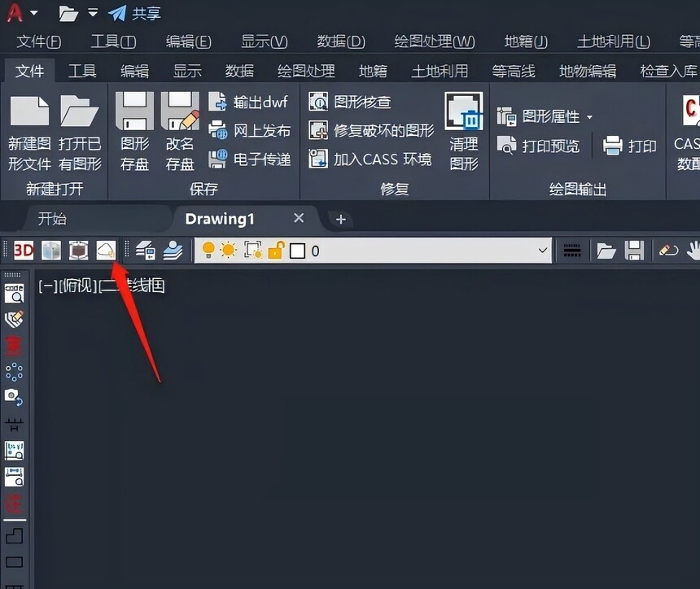Click the 清理图形 button

[464, 132]
